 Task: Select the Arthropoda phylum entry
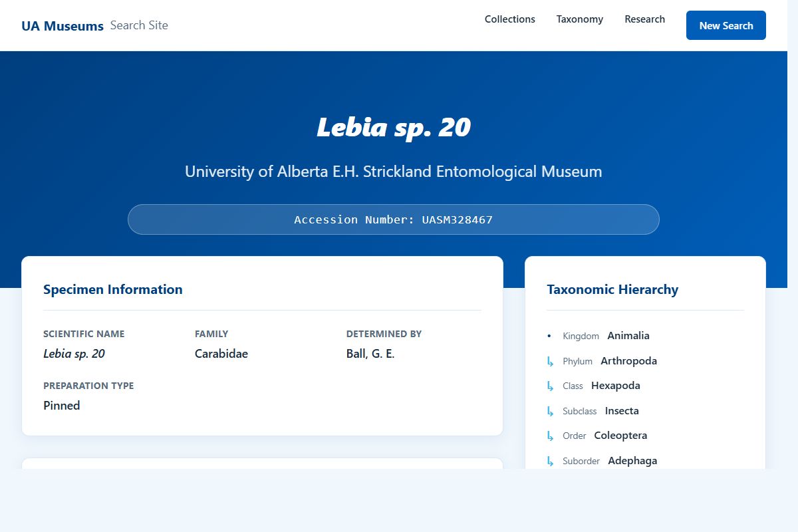click(x=628, y=360)
